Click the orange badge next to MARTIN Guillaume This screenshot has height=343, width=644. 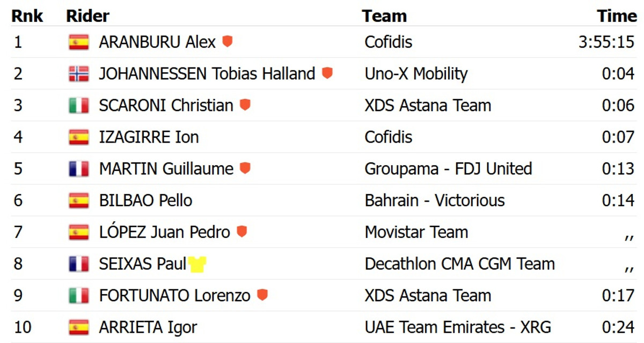tap(245, 168)
